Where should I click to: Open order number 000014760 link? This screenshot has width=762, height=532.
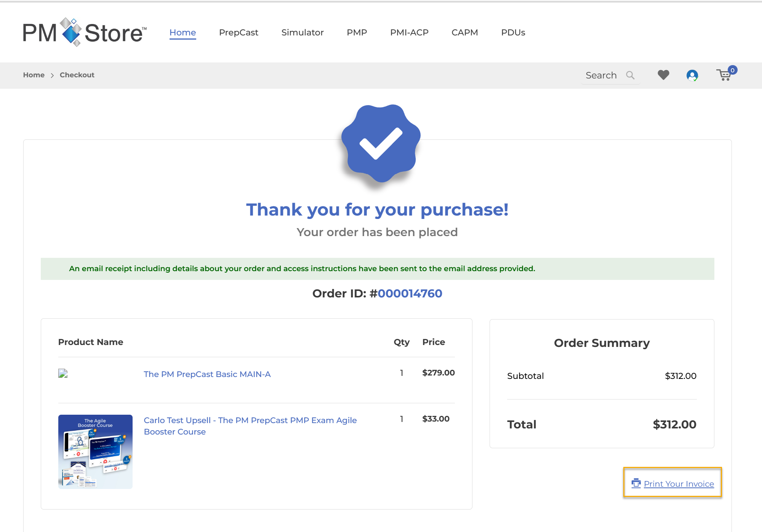[x=410, y=294]
